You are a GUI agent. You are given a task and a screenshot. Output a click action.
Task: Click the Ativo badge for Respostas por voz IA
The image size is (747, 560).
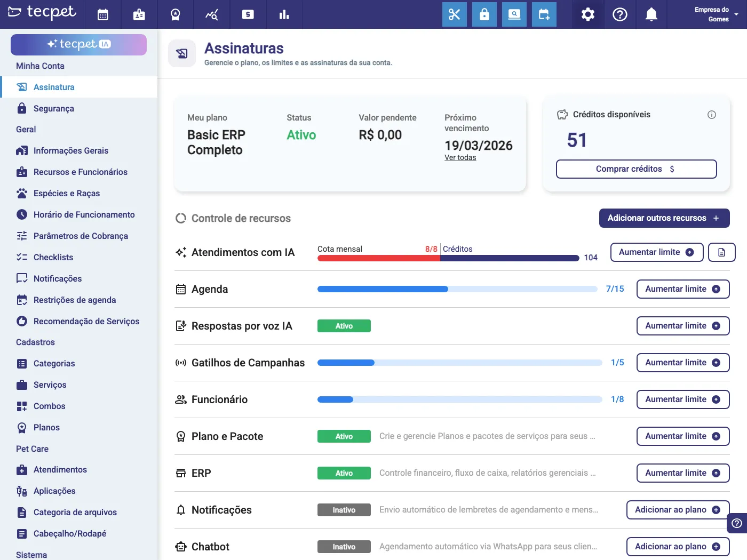coord(344,326)
